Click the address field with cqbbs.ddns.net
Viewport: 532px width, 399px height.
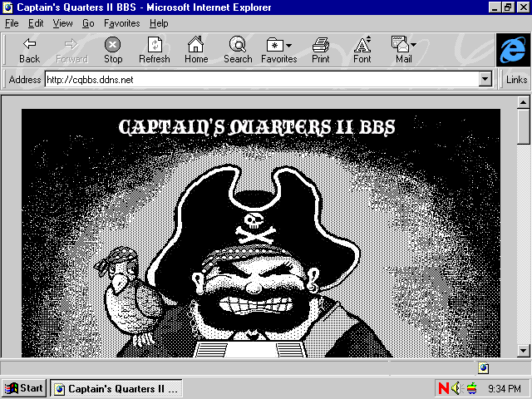pos(258,80)
